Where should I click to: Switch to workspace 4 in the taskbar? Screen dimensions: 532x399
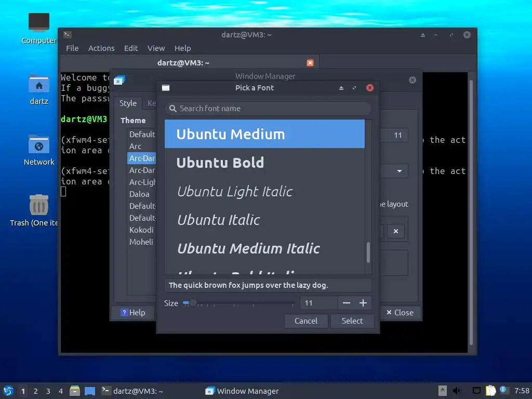[61, 391]
